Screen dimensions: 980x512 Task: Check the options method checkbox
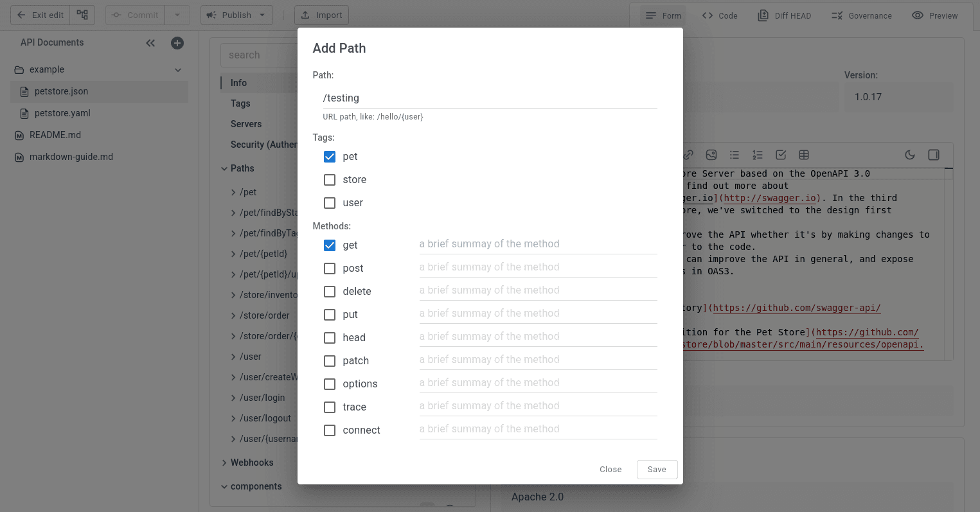coord(330,384)
